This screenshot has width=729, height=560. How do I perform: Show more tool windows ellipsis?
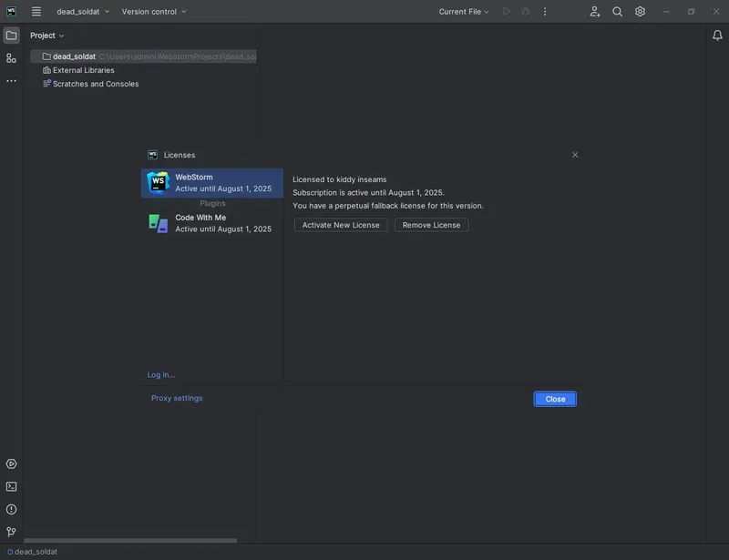click(x=12, y=81)
